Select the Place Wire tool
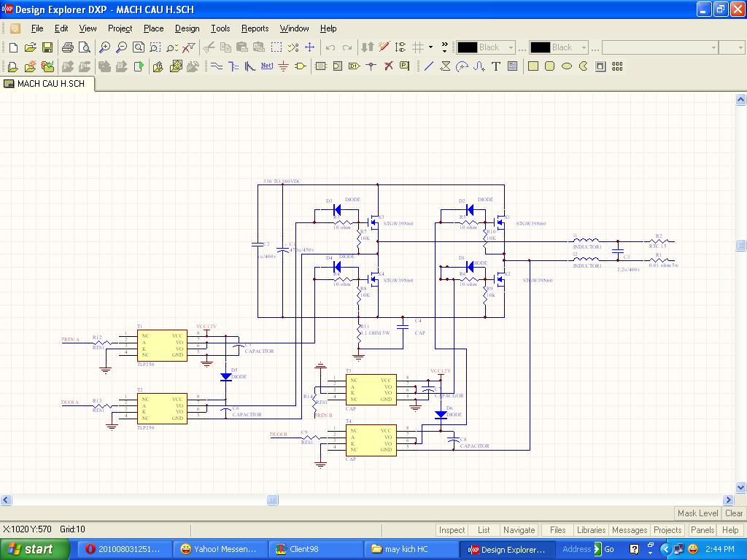 (x=216, y=66)
